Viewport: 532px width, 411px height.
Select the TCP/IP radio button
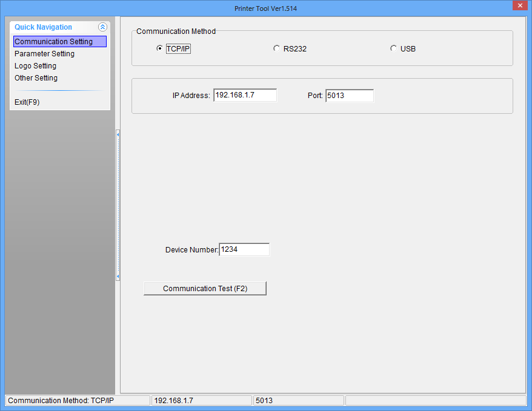tap(159, 48)
